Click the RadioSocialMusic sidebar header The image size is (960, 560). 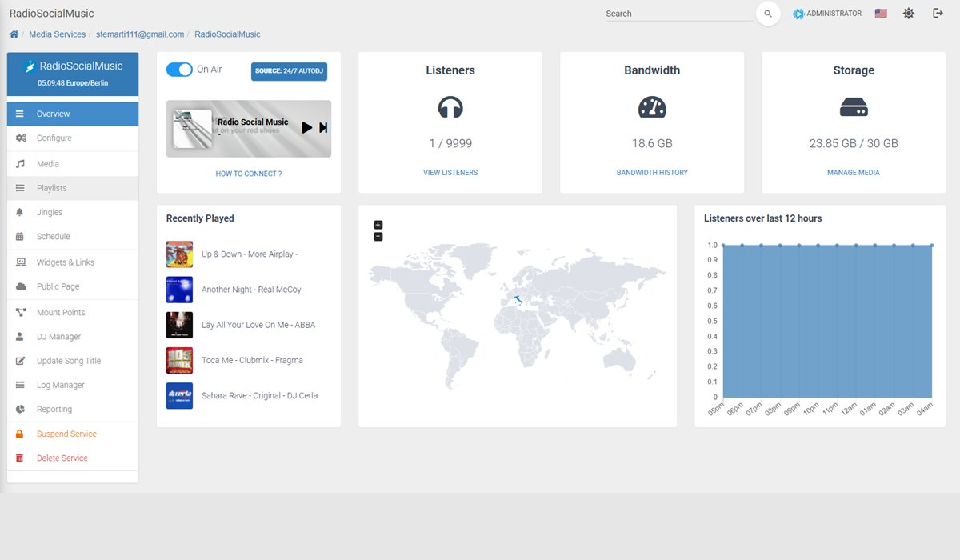coord(73,74)
